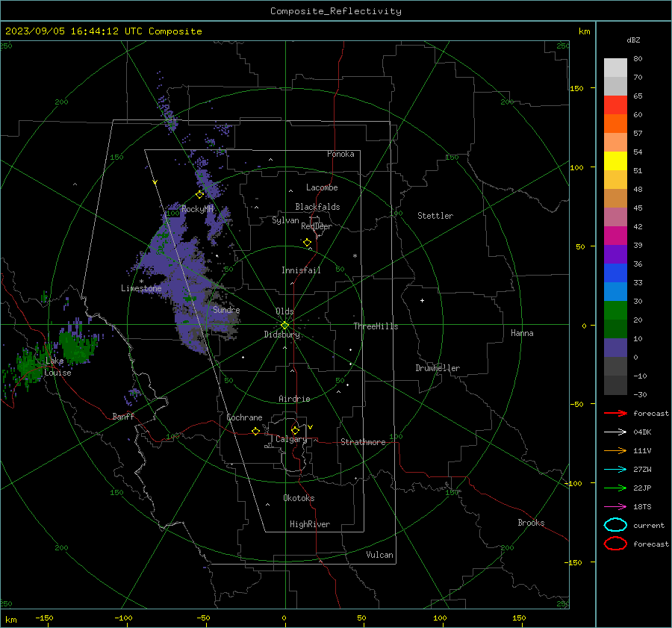The image size is (672, 628).
Task: Click the yellow v marker northeast of Calgary
Action: (x=311, y=427)
